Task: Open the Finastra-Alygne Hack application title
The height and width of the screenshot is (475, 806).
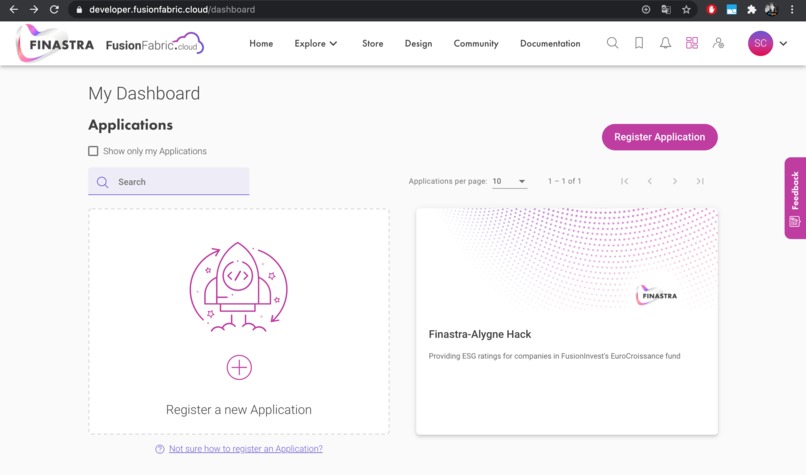Action: (x=480, y=334)
